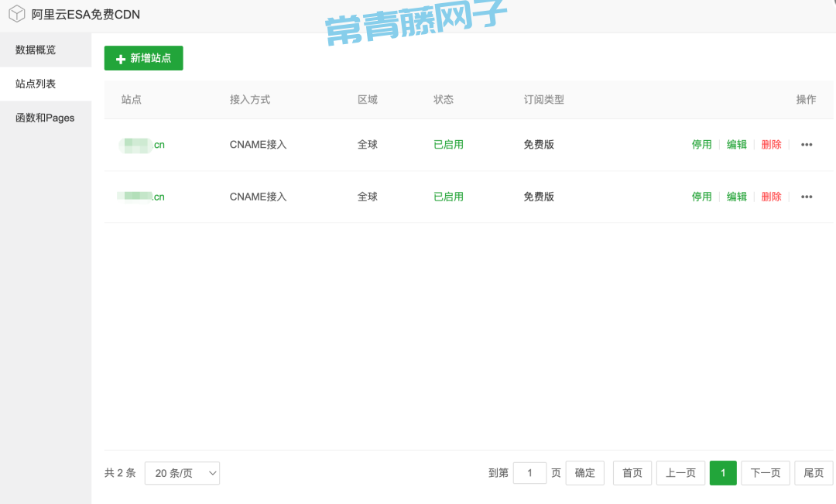Click 停用 for the first site
Viewport: 836px width, 504px height.
pos(701,145)
